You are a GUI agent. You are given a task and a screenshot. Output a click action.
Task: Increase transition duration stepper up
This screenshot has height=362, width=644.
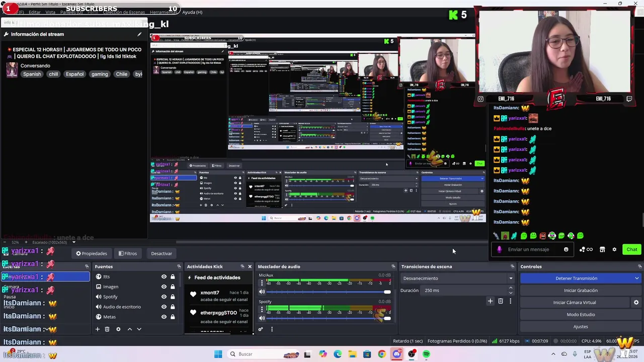tap(511, 288)
